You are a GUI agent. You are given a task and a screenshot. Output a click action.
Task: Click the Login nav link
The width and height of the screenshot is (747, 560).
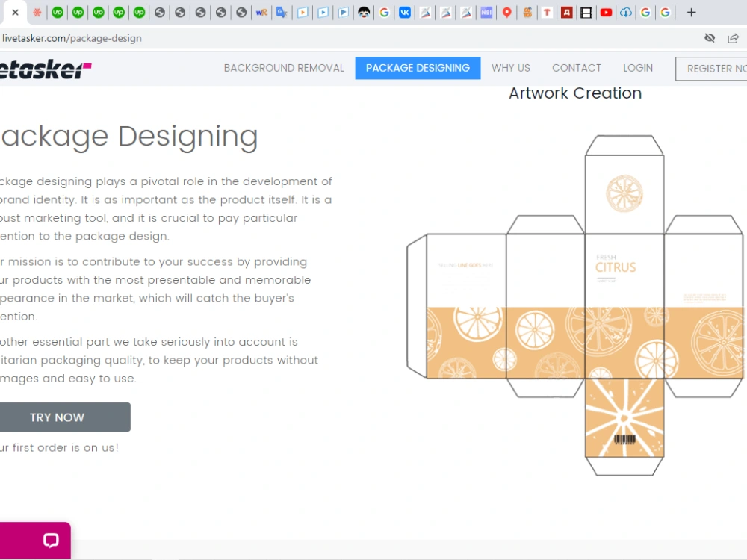click(x=638, y=68)
